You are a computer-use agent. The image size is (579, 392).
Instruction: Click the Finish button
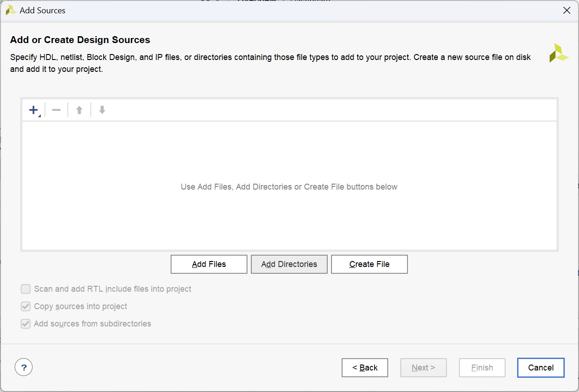tap(482, 368)
